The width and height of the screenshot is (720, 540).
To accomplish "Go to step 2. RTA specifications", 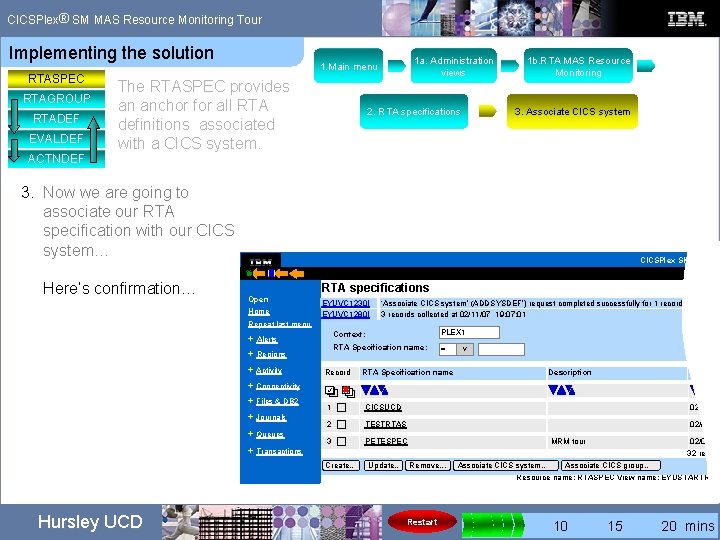I will click(414, 112).
